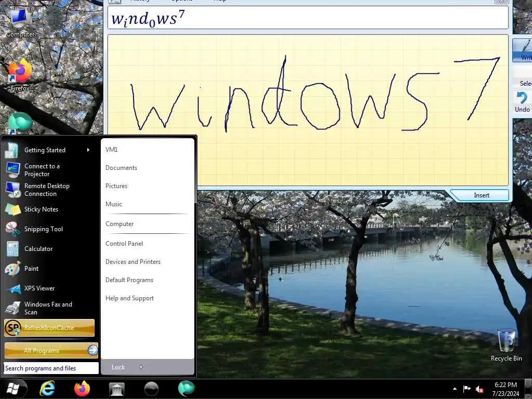
Task: Open Connect to a Projector
Action: [49, 170]
